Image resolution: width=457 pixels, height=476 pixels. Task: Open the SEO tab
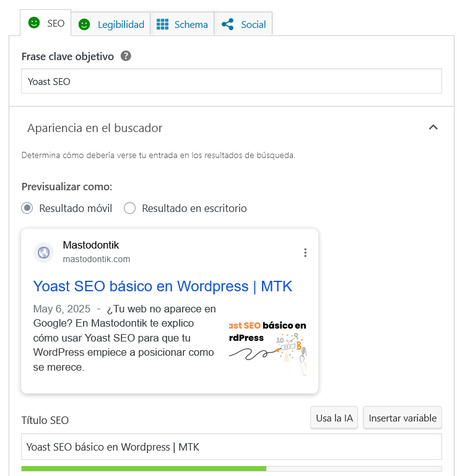click(x=46, y=23)
